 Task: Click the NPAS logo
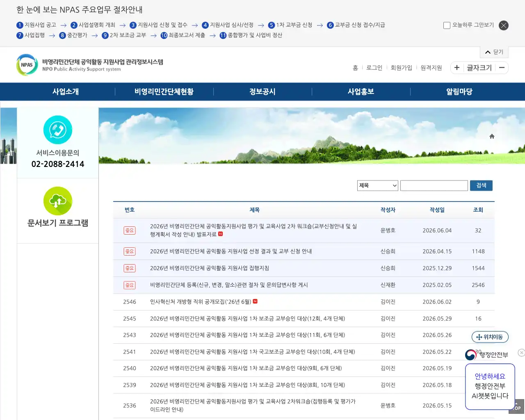[89, 65]
